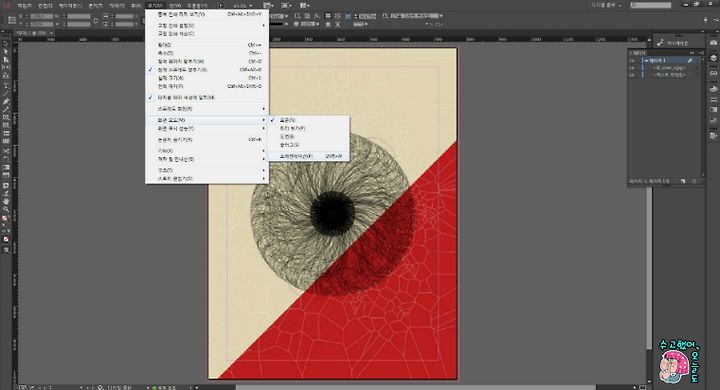Expand the Extras submenu

[x=207, y=151]
